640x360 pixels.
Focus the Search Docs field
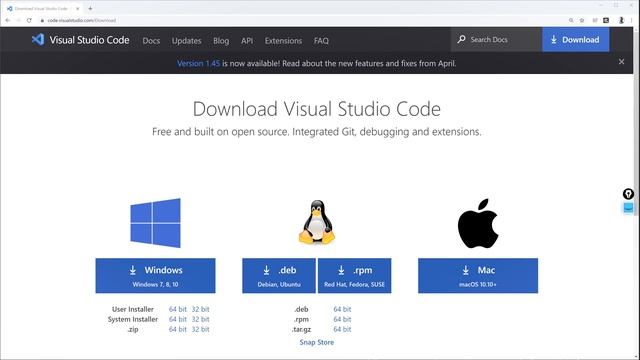496,40
